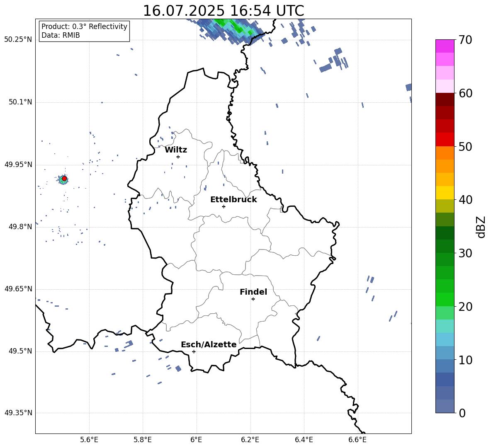491x448 pixels.
Task: Click the colorbar tick label 60
Action: point(466,93)
